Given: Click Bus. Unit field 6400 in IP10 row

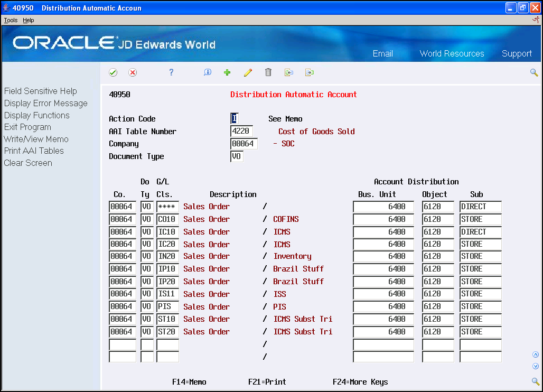Looking at the screenshot, I should 383,269.
